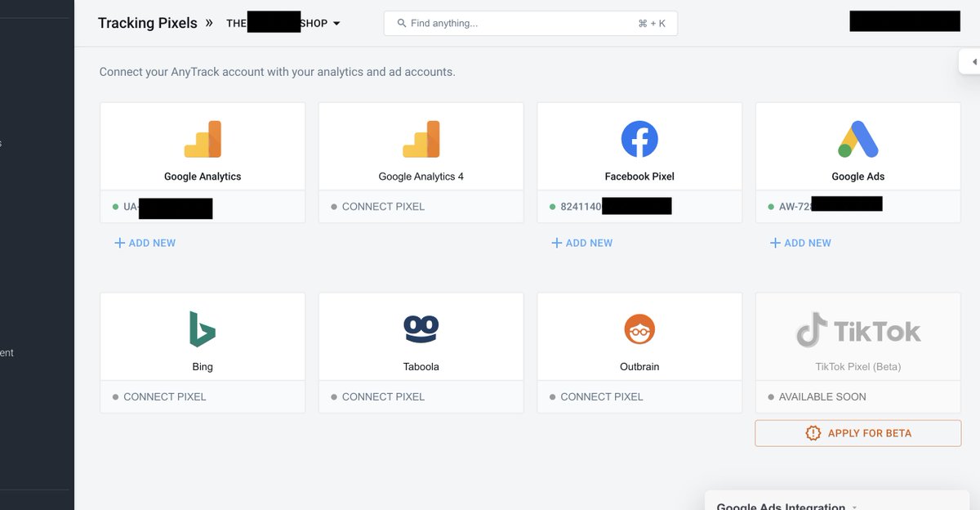This screenshot has height=510, width=980.
Task: Click the Google Analytics 4 logo icon
Action: click(x=421, y=138)
